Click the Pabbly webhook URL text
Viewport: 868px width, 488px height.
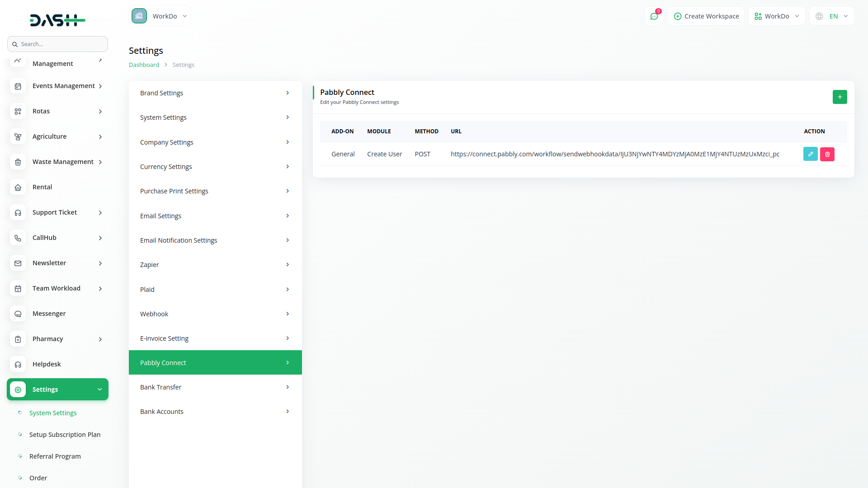(615, 154)
